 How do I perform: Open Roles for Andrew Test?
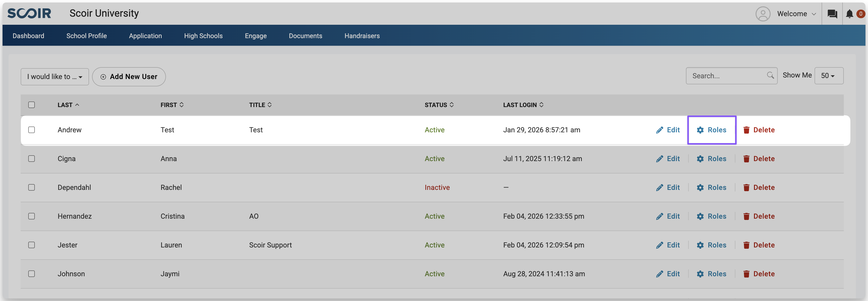coord(712,130)
